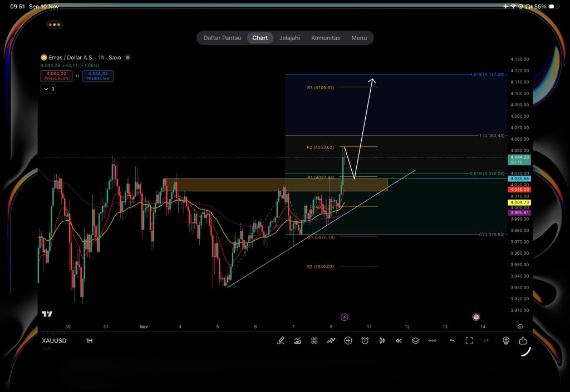Image resolution: width=570 pixels, height=392 pixels.
Task: Open the Komunitas tab
Action: (326, 38)
